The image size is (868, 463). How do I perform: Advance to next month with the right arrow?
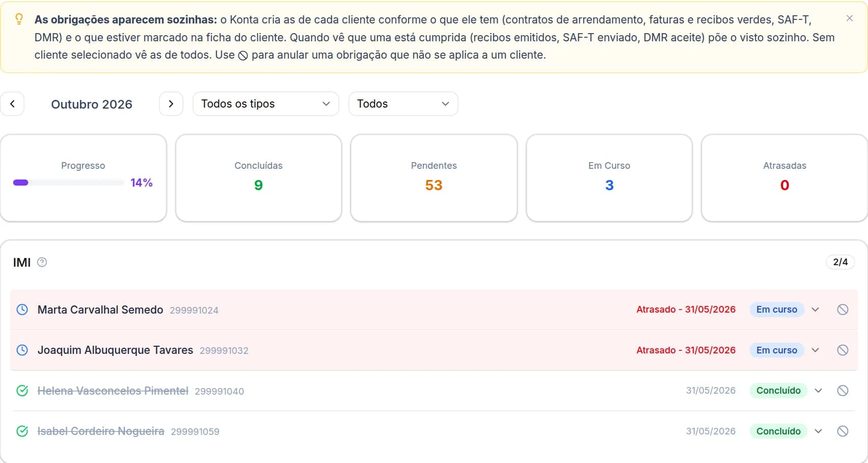171,104
